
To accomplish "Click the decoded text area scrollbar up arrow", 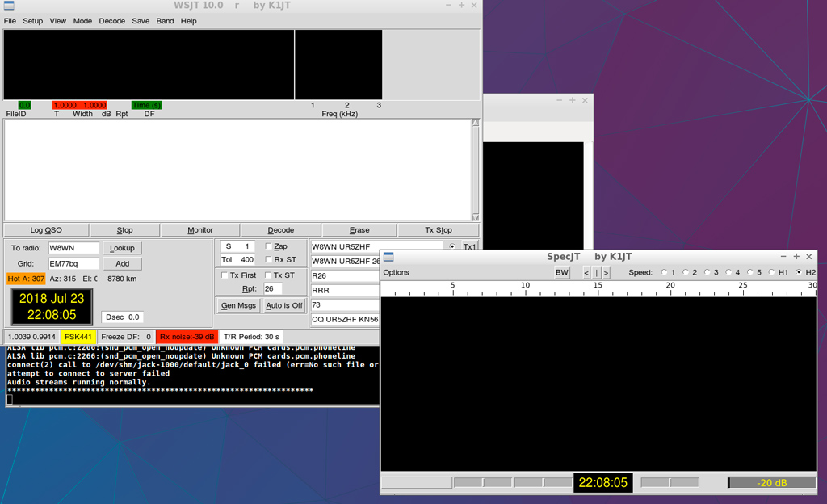I will point(475,123).
